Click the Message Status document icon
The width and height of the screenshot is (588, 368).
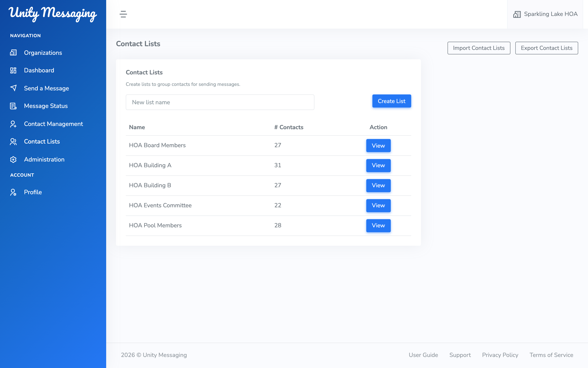tap(13, 106)
